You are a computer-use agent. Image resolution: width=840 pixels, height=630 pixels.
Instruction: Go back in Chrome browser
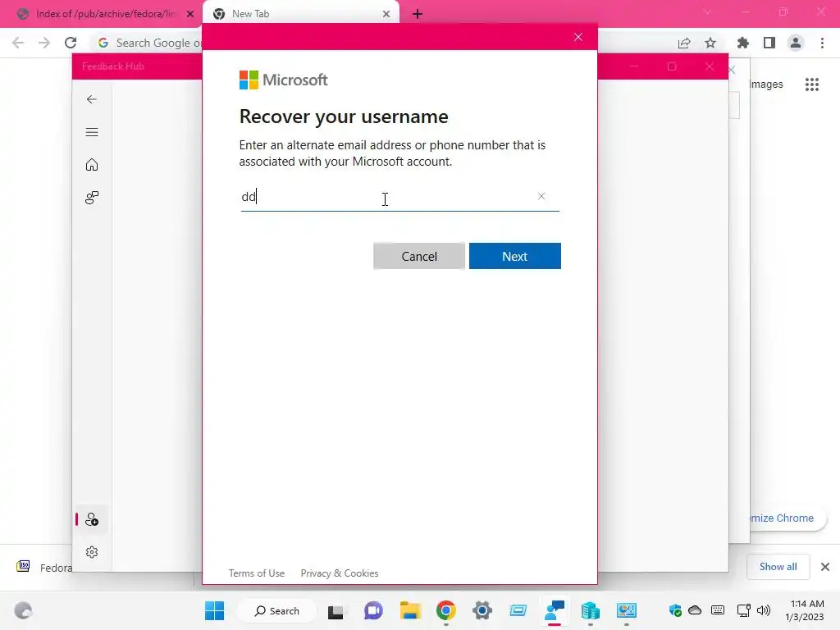pyautogui.click(x=18, y=43)
